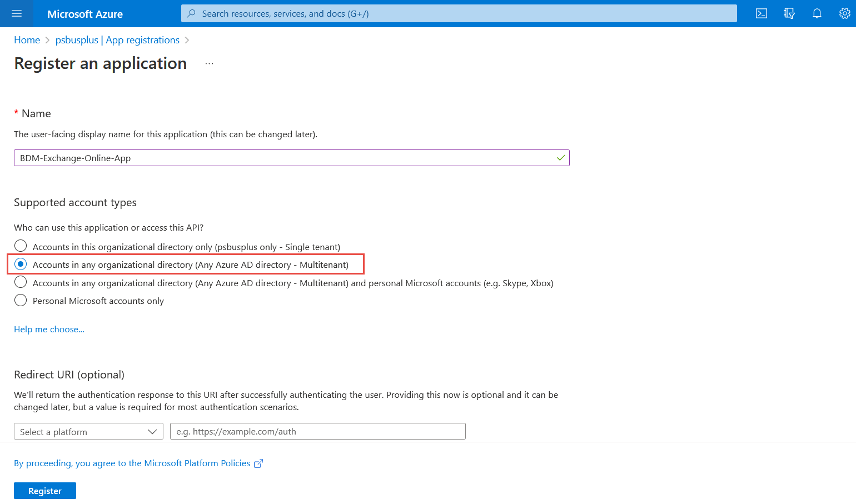Expand the Select a platform dropdown
This screenshot has width=856, height=504.
[88, 432]
